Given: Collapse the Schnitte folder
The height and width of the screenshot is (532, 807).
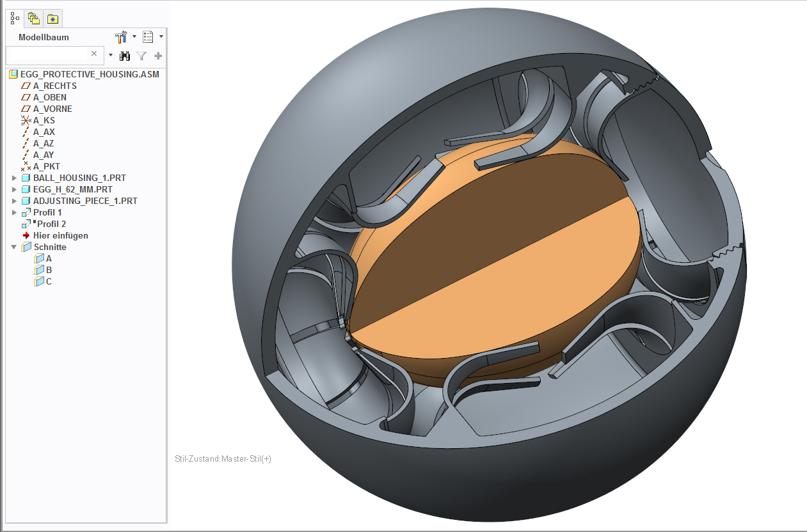Looking at the screenshot, I should [x=14, y=247].
